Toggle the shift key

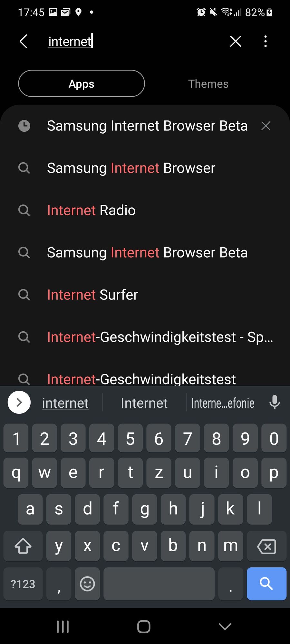(x=23, y=546)
